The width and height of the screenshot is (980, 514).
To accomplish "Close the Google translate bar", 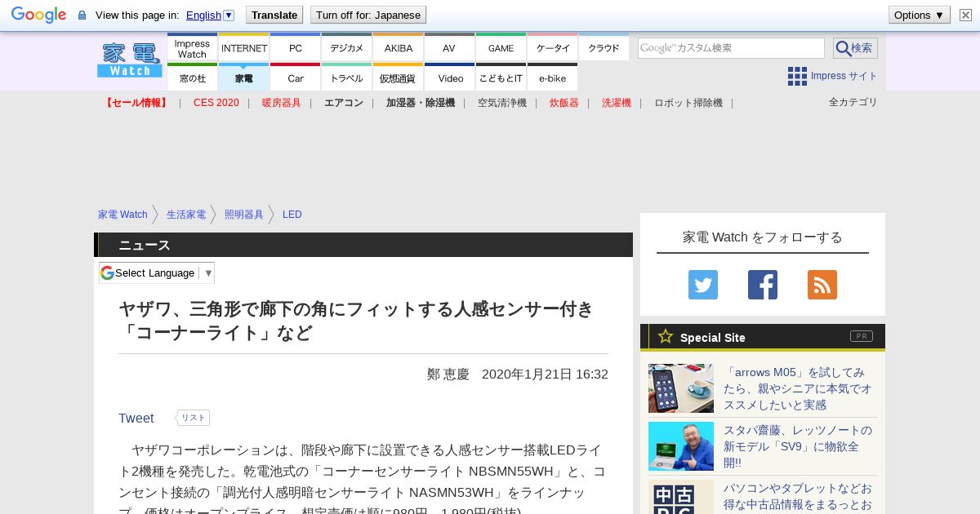I will 965,15.
